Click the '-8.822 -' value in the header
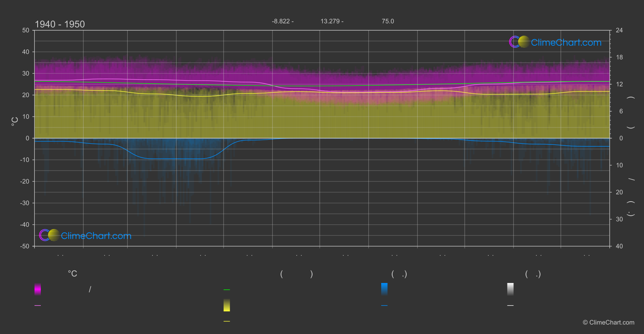The width and height of the screenshot is (644, 334). [x=283, y=21]
